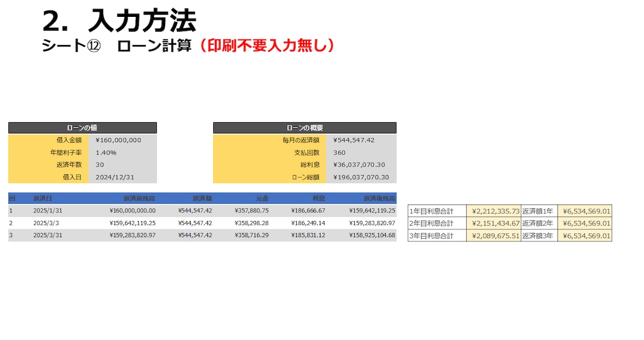Click the ¥358,298.28 principal cell
Viewport: 644px width, 340px height.
(251, 223)
